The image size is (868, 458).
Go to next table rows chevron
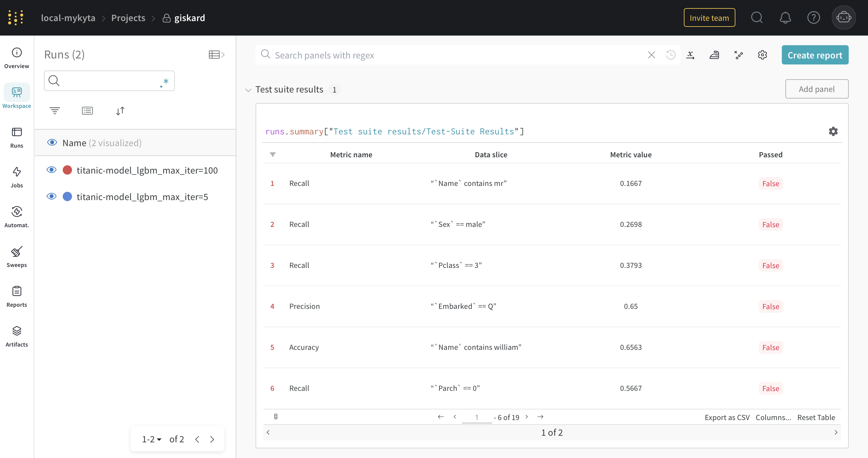[527, 417]
